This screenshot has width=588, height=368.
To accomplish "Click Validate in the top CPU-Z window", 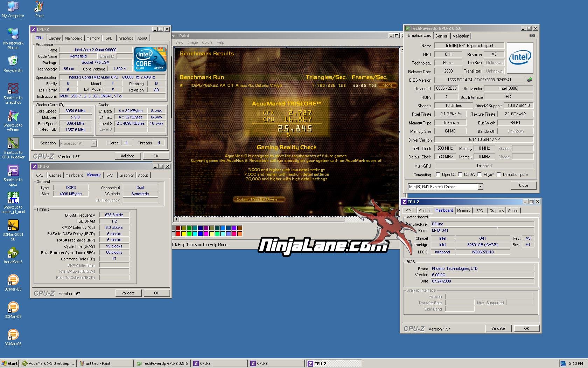I will 127,156.
